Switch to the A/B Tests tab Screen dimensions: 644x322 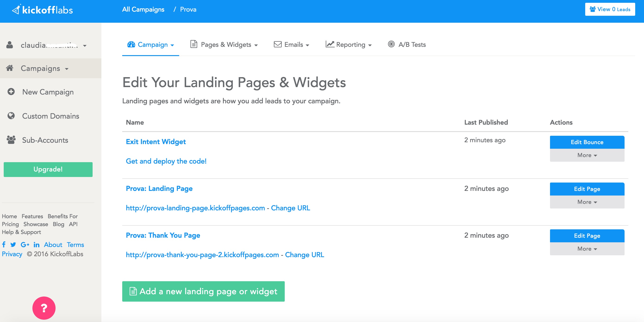point(407,44)
